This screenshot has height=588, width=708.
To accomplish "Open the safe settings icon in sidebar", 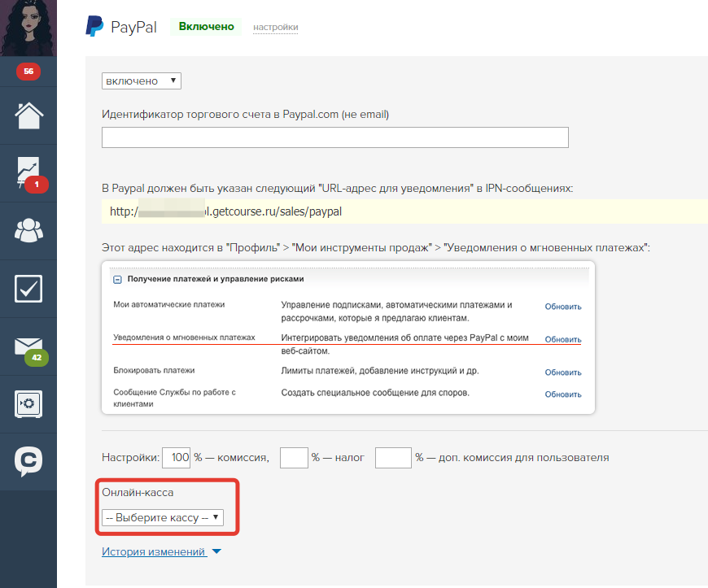I will (x=28, y=404).
